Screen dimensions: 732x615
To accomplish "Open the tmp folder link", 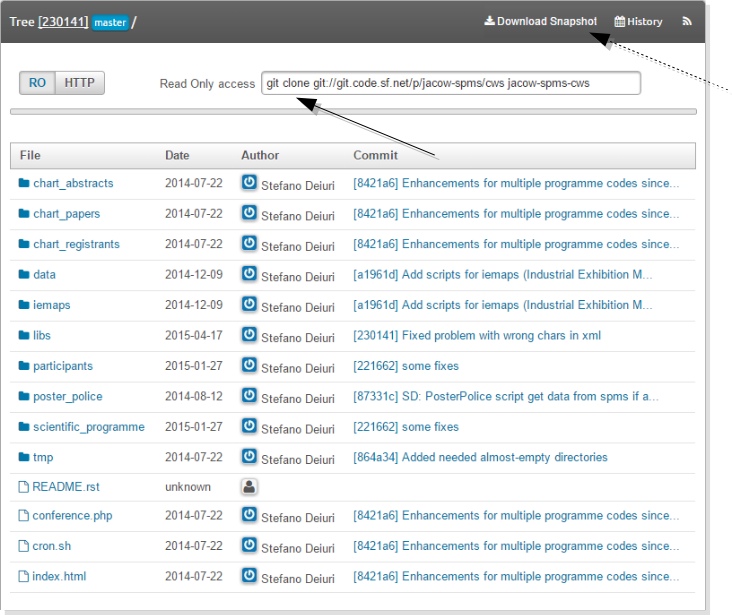I will coord(43,457).
